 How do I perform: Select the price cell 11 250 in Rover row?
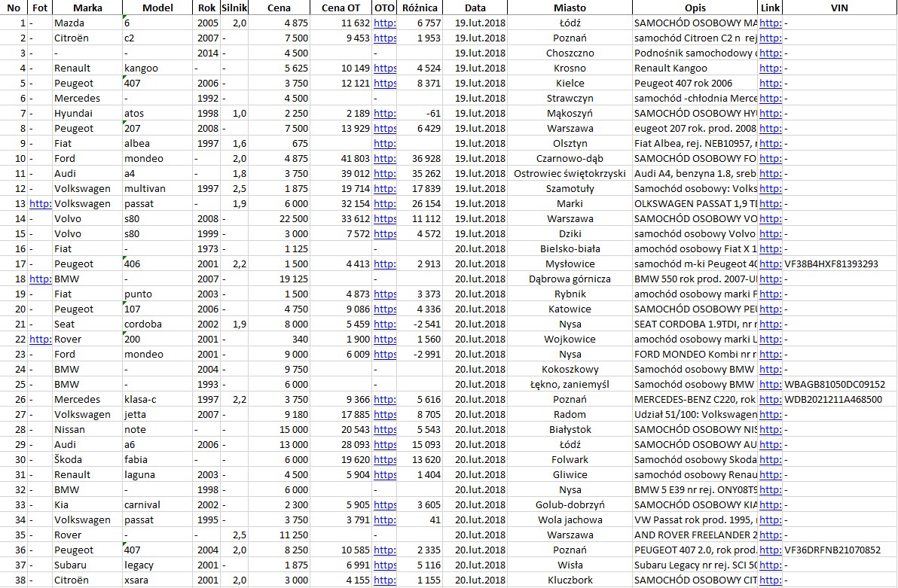coord(279,535)
